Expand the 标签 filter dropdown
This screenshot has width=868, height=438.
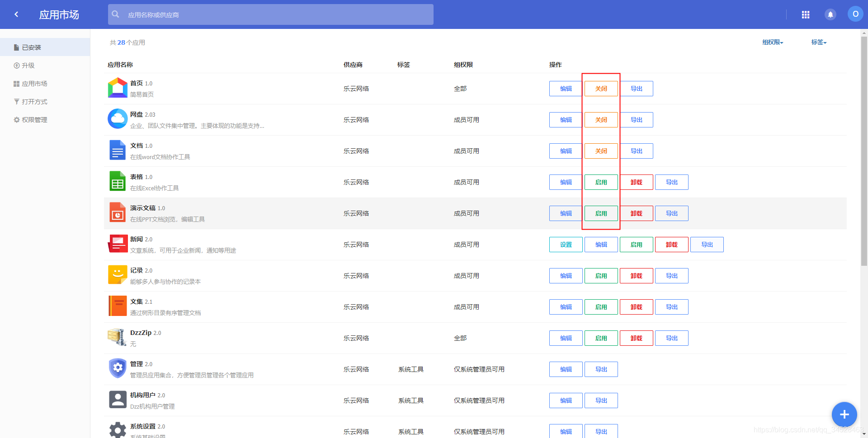pos(819,42)
